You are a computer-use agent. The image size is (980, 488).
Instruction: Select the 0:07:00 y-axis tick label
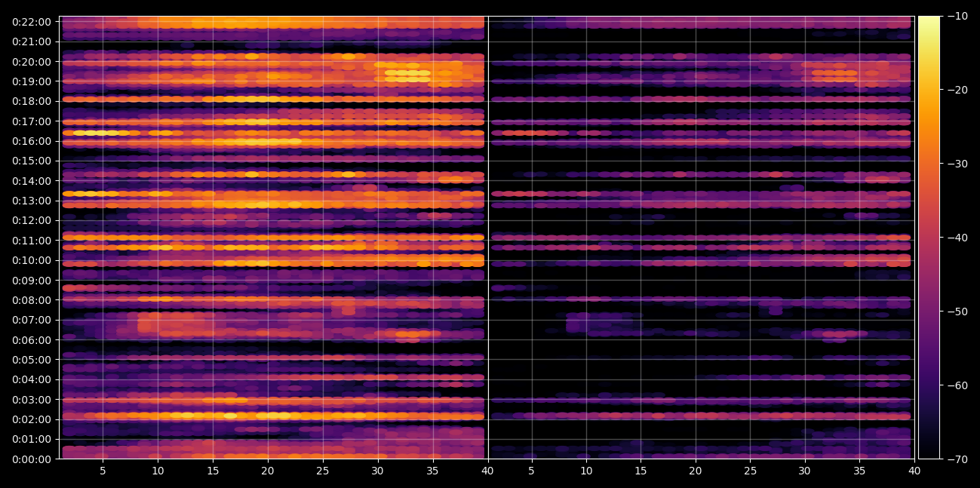32,320
